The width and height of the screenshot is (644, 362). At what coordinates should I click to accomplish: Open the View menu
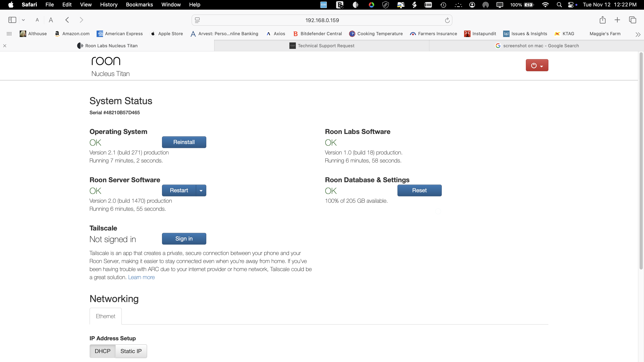(x=86, y=5)
